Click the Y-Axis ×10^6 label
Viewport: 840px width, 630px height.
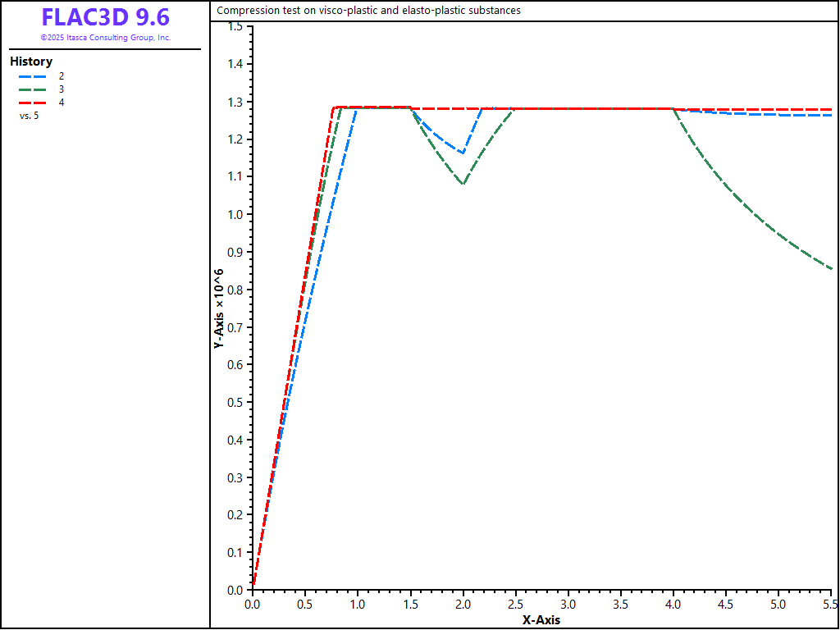(219, 308)
